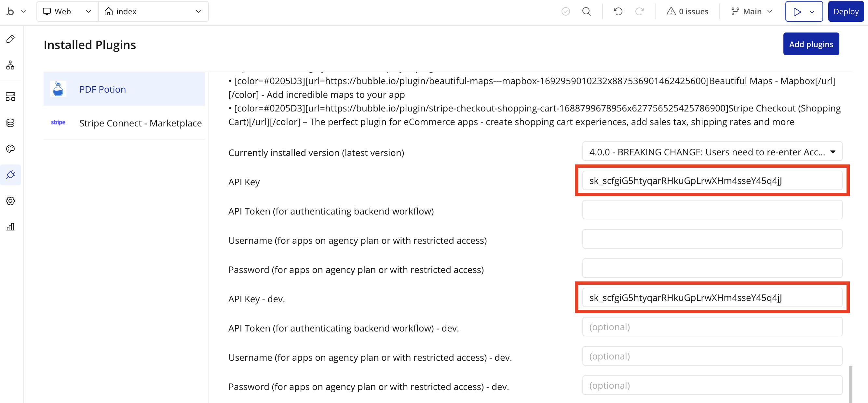Open the Settings gear icon in sidebar
The image size is (868, 403).
click(10, 201)
